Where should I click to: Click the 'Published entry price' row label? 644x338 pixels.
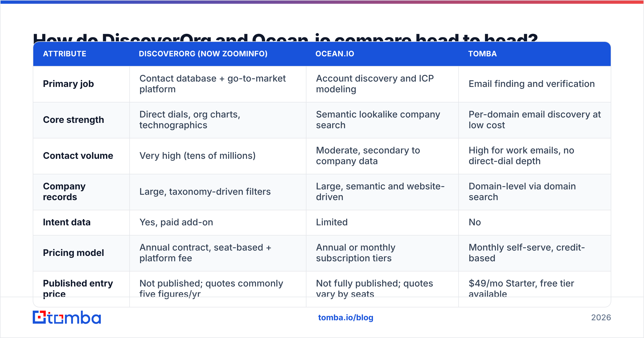[78, 288]
